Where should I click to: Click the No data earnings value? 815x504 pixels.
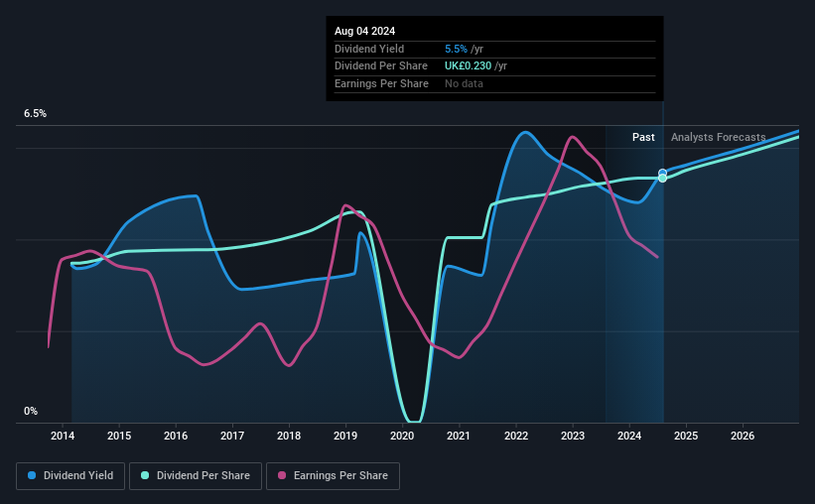pos(464,83)
